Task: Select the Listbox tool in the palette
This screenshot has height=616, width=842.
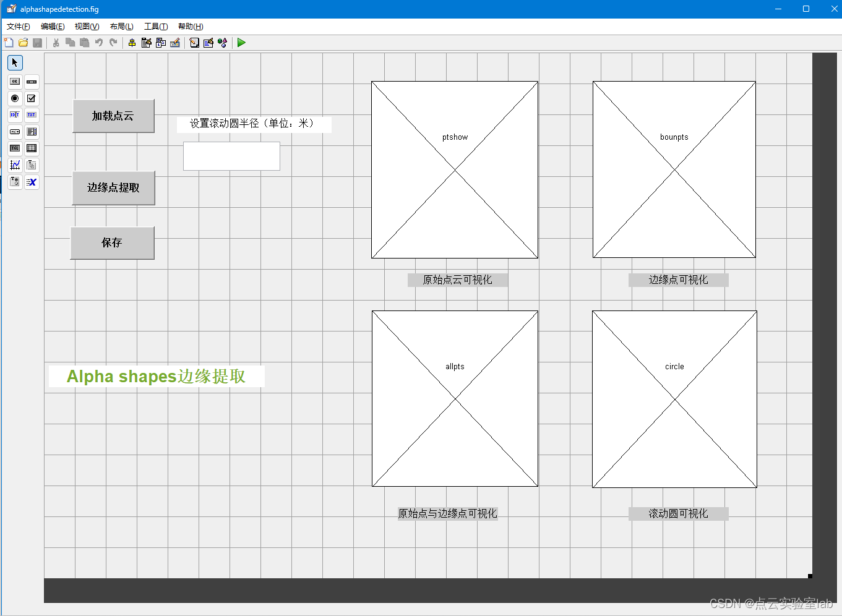Action: pos(32,132)
